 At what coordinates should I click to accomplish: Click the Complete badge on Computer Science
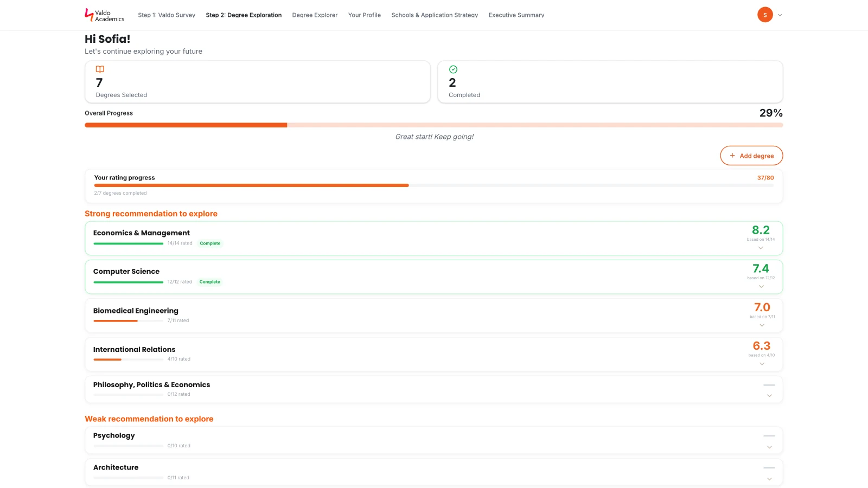209,282
